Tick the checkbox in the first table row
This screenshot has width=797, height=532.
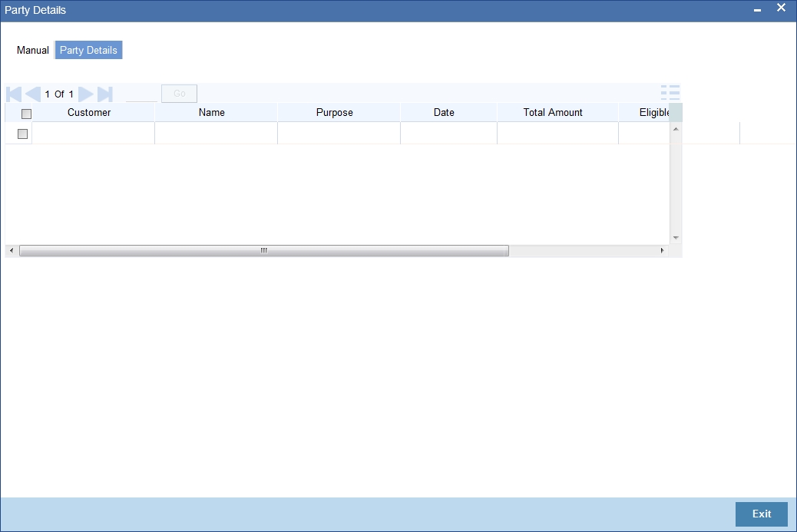[22, 134]
